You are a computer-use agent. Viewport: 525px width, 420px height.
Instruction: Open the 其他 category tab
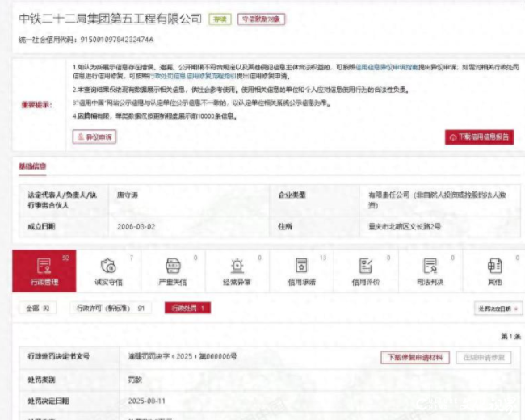coord(494,271)
